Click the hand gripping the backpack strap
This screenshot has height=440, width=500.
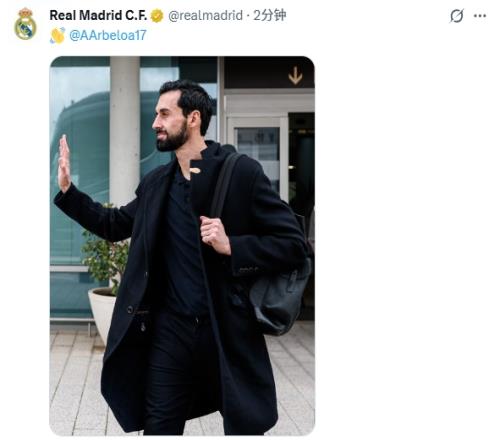click(215, 234)
